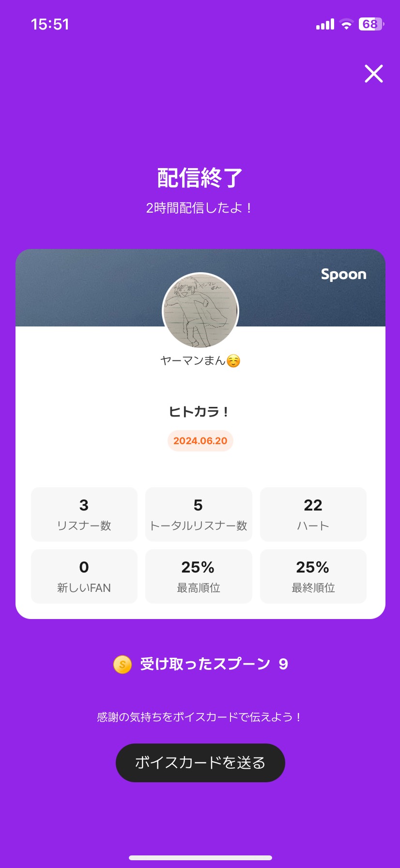
Task: Open the リスナー数 stat tile
Action: coord(84,514)
